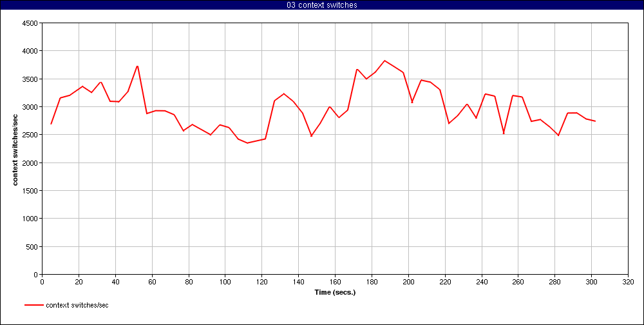Screen dimensions: 644x325
Task: Click the x-axis label 160
Action: coord(335,282)
